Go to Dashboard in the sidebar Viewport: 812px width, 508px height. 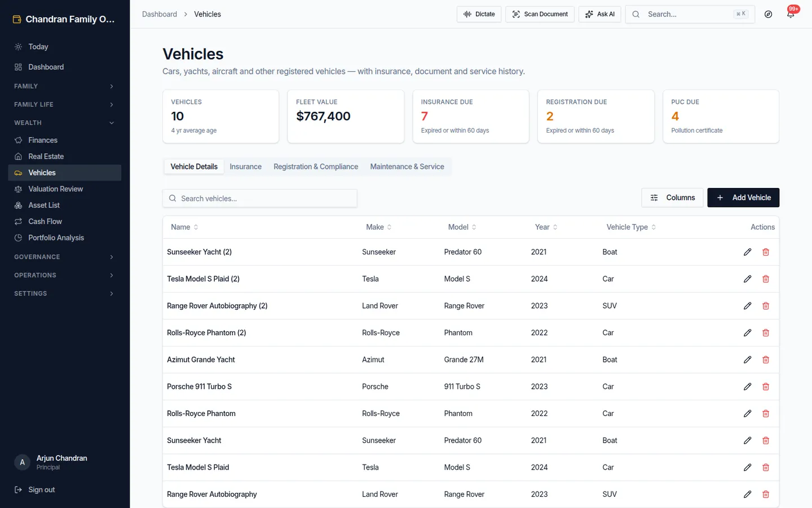click(65, 67)
